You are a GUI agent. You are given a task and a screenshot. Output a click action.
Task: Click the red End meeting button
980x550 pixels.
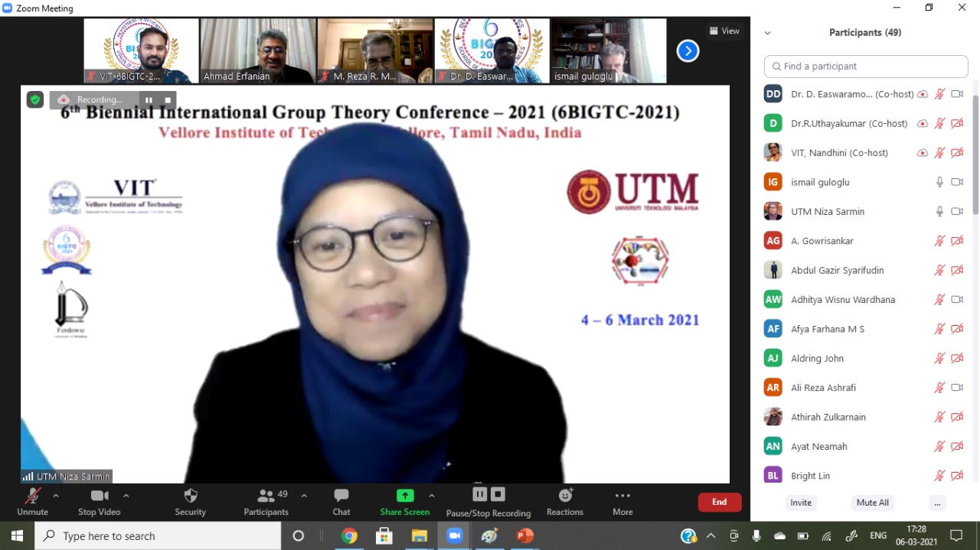coord(720,502)
